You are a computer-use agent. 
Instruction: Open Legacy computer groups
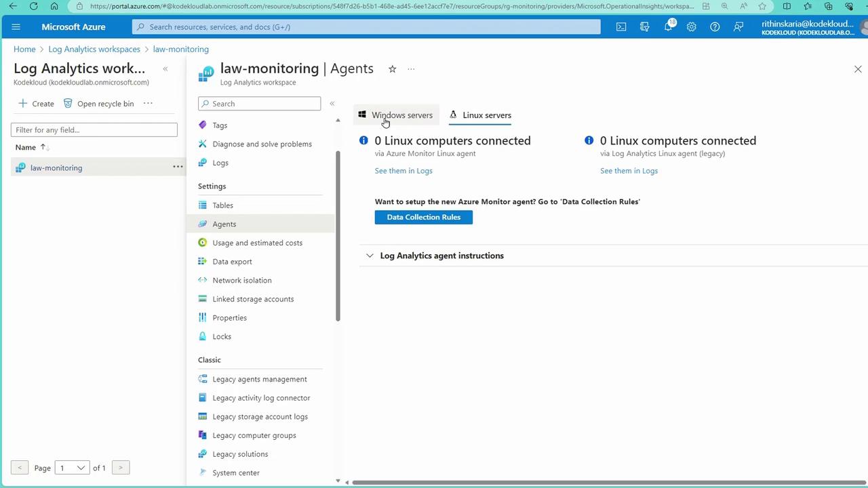[254, 436]
